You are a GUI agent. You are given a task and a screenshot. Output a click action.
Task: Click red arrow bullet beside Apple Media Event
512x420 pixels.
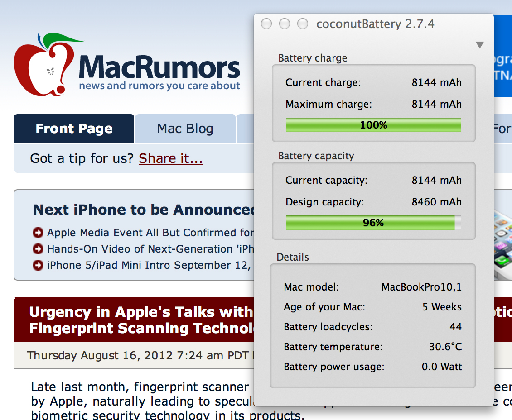click(38, 233)
